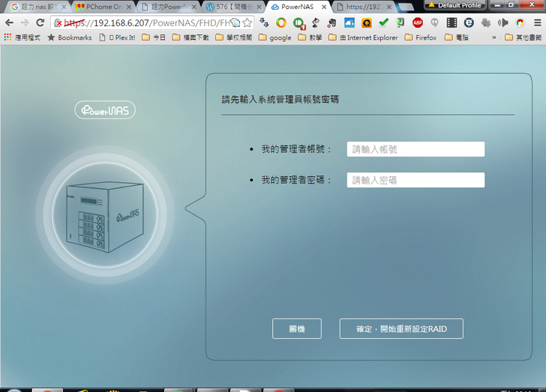Click the film strip extension icon
546x392 pixels.
451,23
